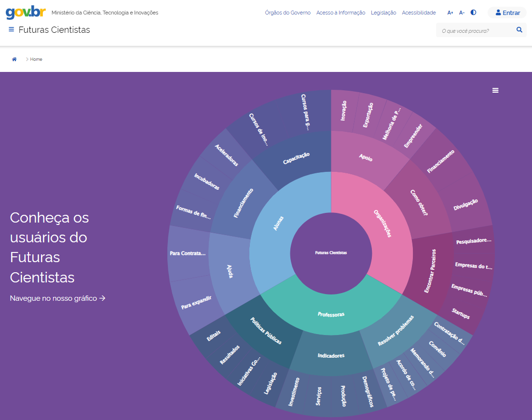532x420 pixels.
Task: Select the Convênio outer segment
Action: tap(437, 349)
